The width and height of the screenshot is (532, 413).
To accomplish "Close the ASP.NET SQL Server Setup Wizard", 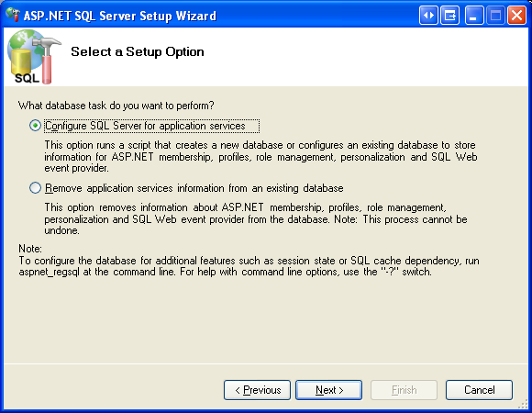I will (516, 16).
